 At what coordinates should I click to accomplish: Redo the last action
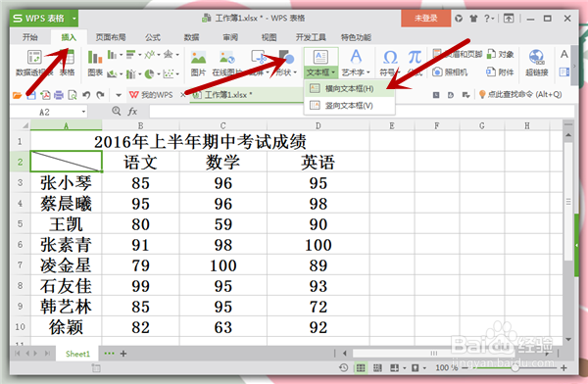pyautogui.click(x=100, y=95)
